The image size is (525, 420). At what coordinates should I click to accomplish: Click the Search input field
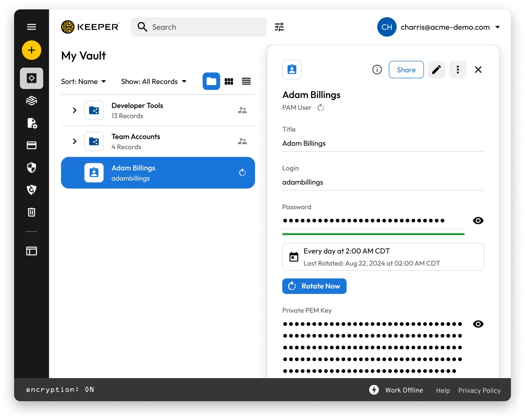coord(199,27)
